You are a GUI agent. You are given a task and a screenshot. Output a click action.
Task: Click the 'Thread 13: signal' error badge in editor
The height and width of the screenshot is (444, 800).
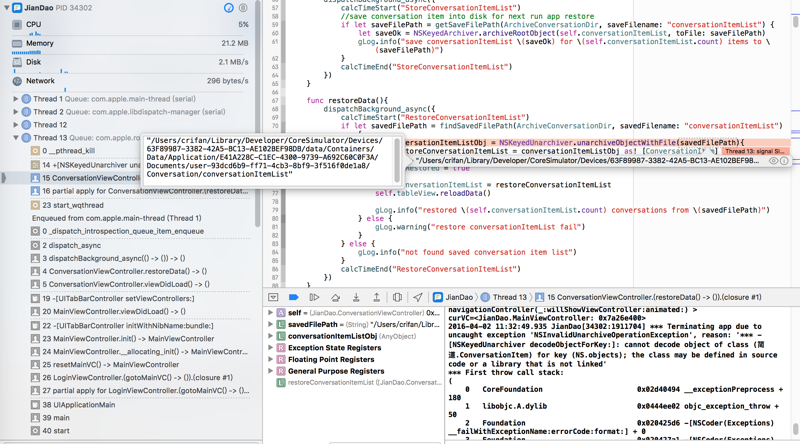(756, 152)
